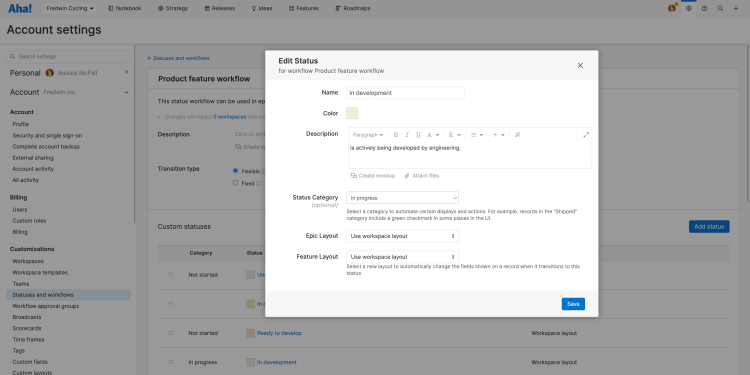Open the Paragraph style dropdown
The height and width of the screenshot is (375, 750).
click(368, 135)
